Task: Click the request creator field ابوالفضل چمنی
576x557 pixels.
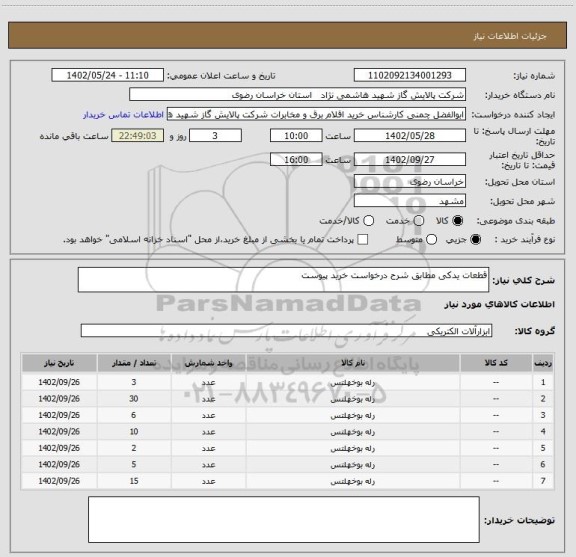Action: pyautogui.click(x=316, y=114)
